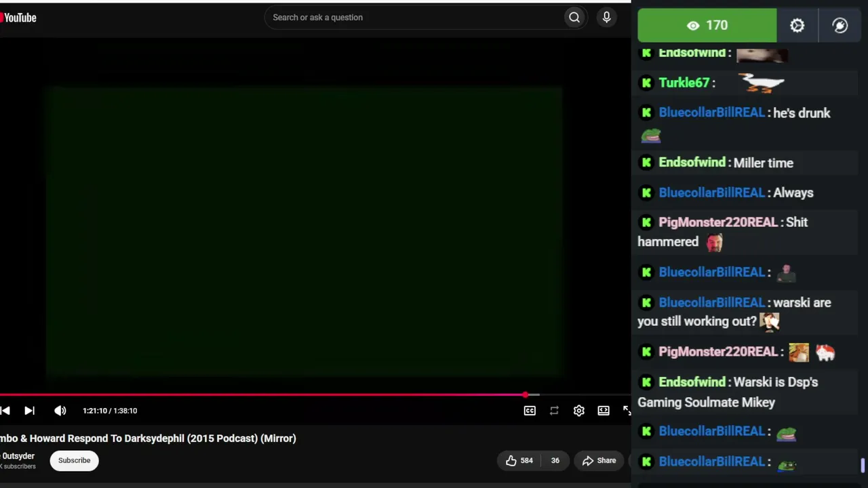
Task: Switch the player to theater mode
Action: pyautogui.click(x=604, y=411)
